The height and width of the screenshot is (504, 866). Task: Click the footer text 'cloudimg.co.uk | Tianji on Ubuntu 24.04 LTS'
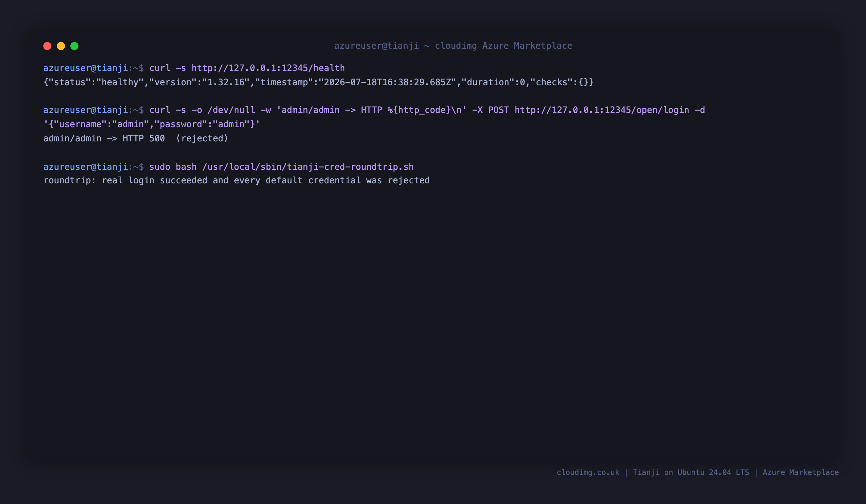coord(653,473)
